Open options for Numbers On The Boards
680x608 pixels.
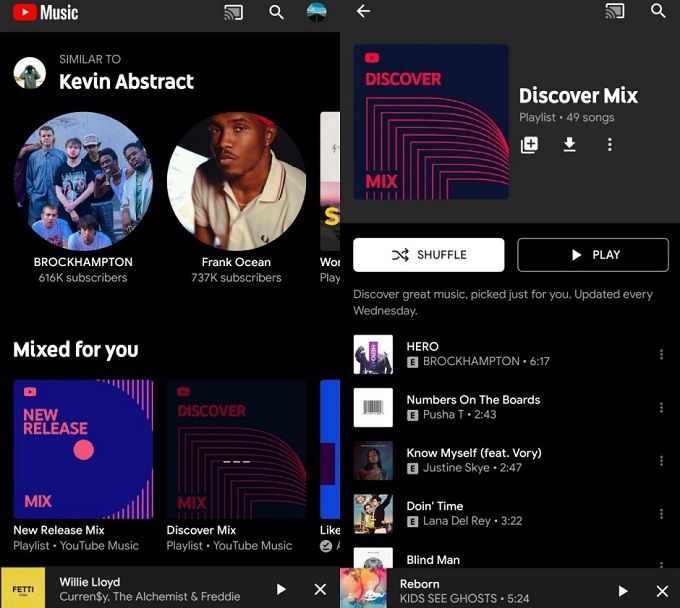point(661,407)
